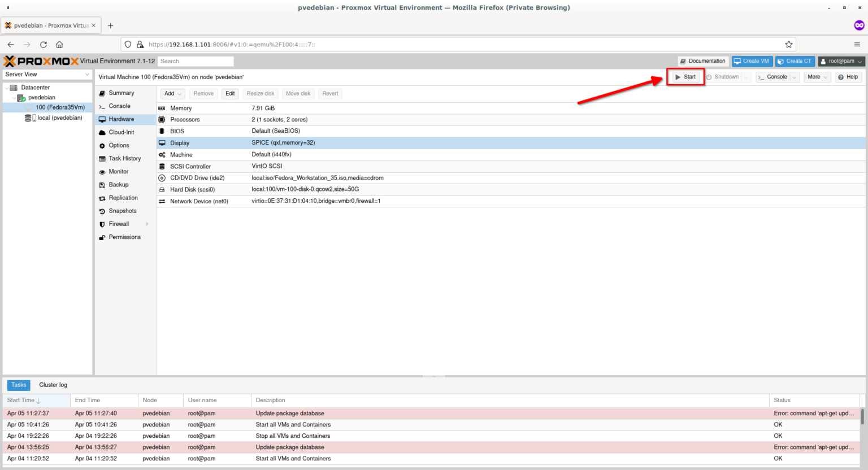This screenshot has width=868, height=470.
Task: Collapse the Datacenter tree node
Action: click(x=6, y=87)
